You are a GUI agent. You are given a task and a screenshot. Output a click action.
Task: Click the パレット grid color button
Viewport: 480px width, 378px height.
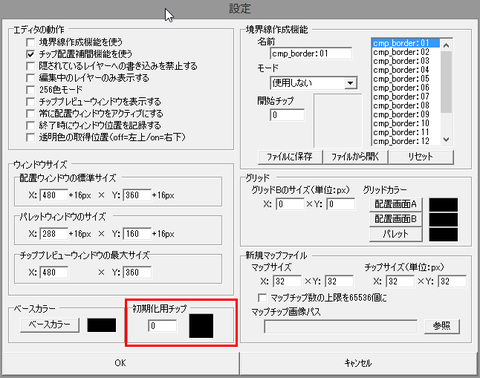[x=396, y=234]
